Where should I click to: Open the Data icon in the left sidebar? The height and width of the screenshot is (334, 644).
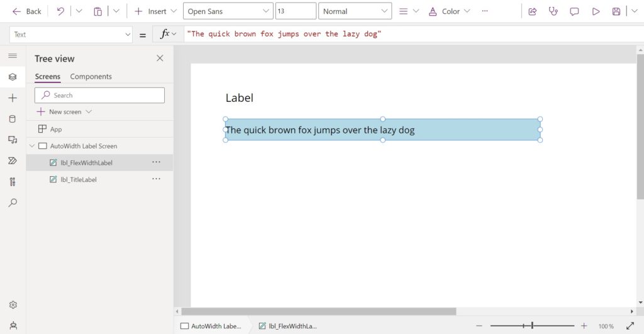(x=13, y=119)
